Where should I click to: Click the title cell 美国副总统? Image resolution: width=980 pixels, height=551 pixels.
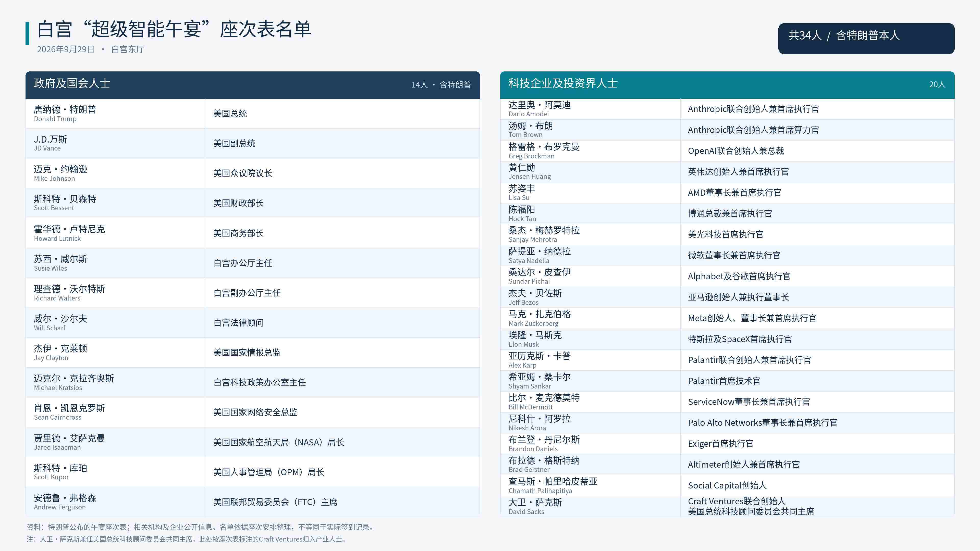tap(234, 143)
